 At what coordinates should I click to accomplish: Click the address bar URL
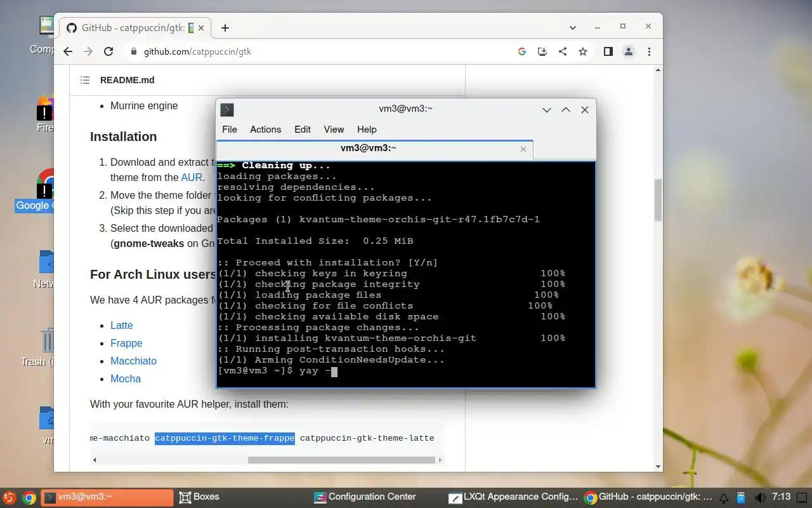click(197, 51)
